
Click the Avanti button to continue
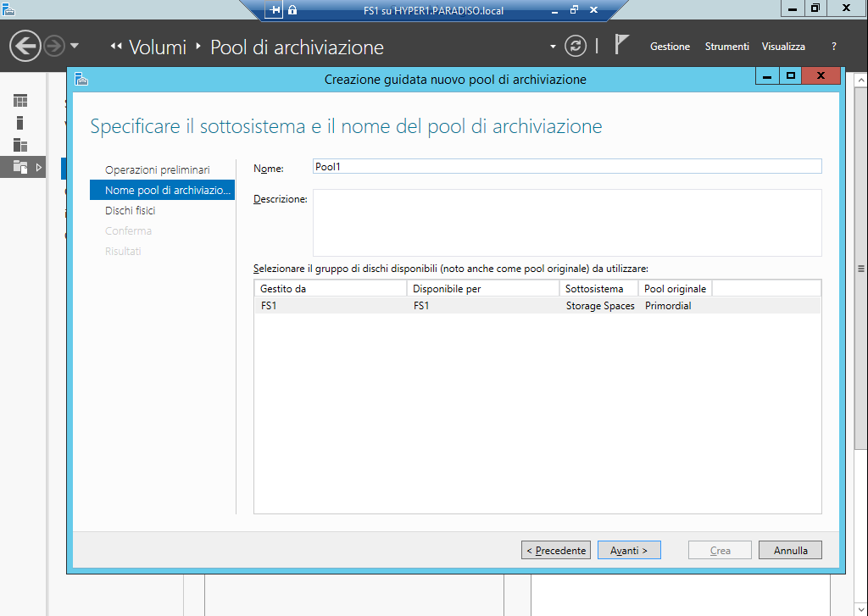(x=629, y=550)
